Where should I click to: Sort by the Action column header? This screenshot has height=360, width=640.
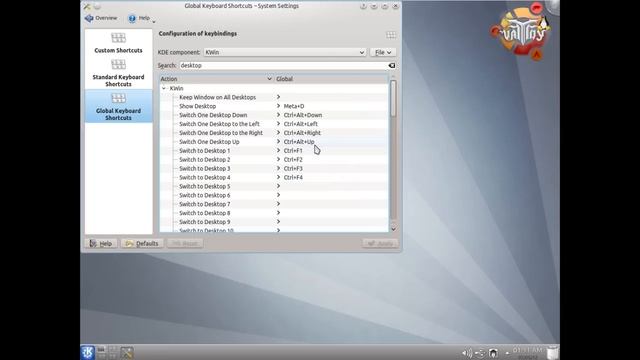(x=216, y=79)
